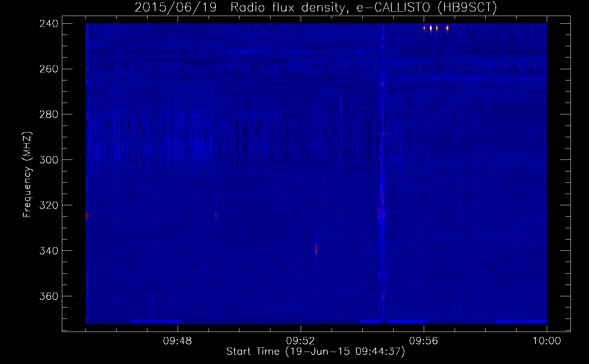Screen dimensions: 589x364
Task: Click the 10:00 time tick label
Action: pyautogui.click(x=547, y=341)
